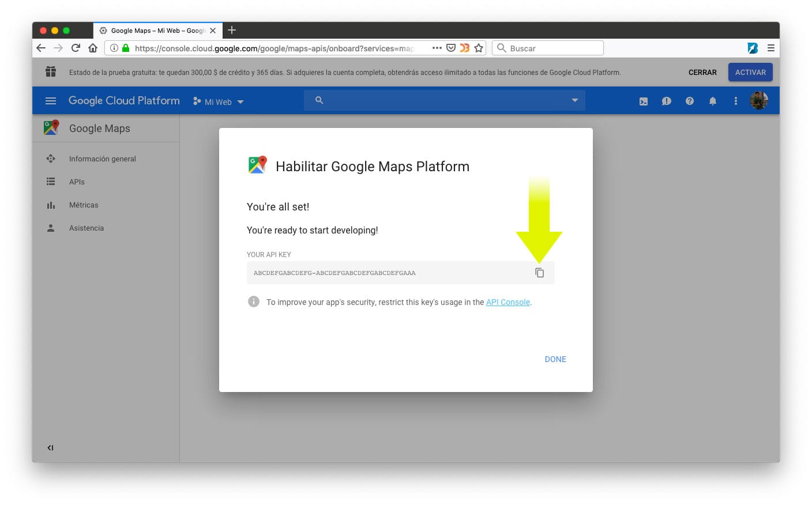
Task: Open Firefox hamburger menu
Action: (770, 48)
